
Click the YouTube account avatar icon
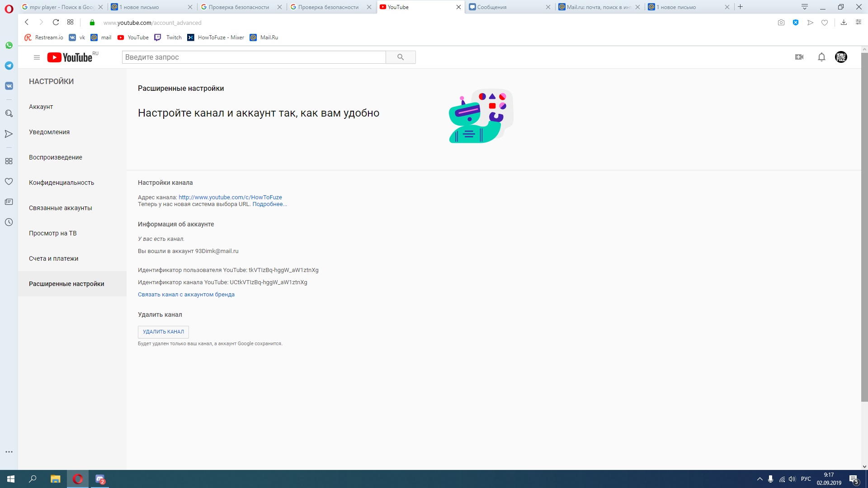point(841,56)
